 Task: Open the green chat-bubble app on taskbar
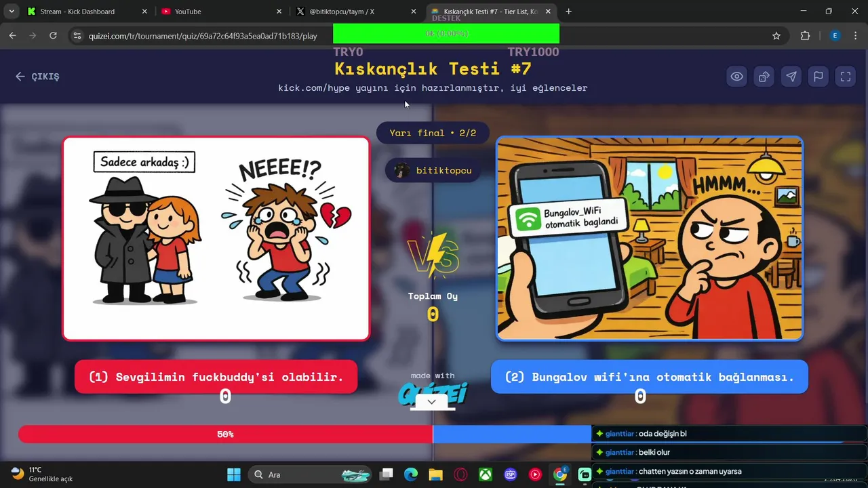tap(585, 474)
